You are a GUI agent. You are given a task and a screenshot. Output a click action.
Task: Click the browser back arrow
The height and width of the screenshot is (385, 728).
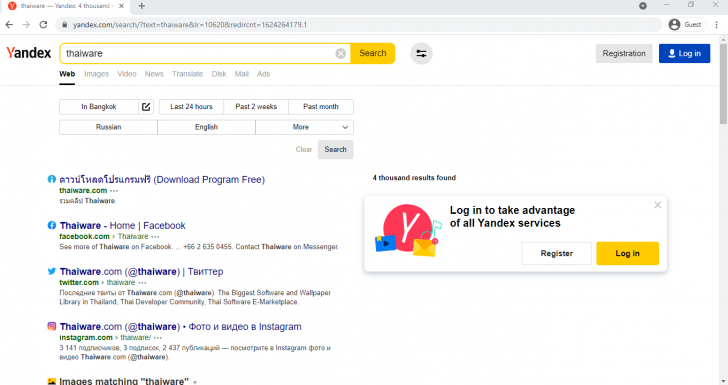[x=9, y=25]
